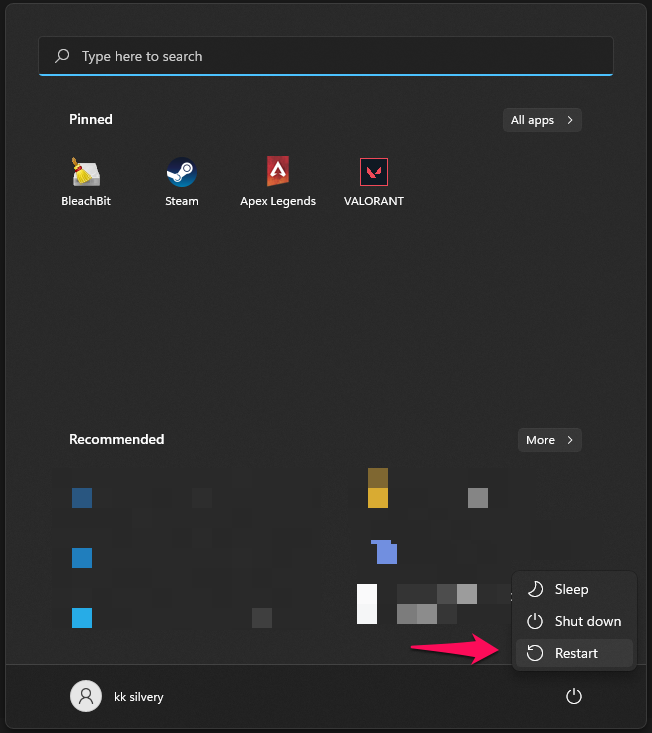The image size is (652, 733).
Task: Open the BleachBit pinned app
Action: [x=86, y=182]
